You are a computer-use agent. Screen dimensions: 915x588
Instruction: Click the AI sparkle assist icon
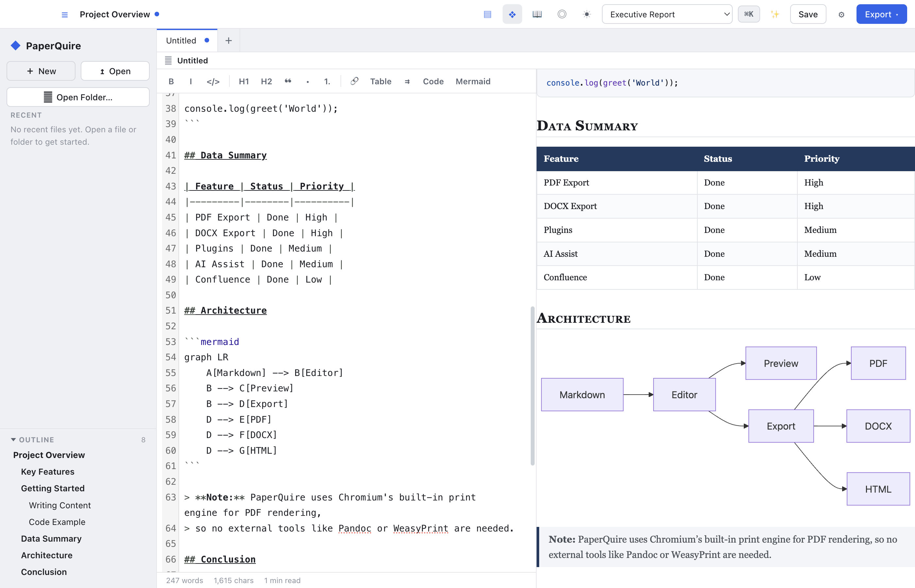tap(775, 14)
